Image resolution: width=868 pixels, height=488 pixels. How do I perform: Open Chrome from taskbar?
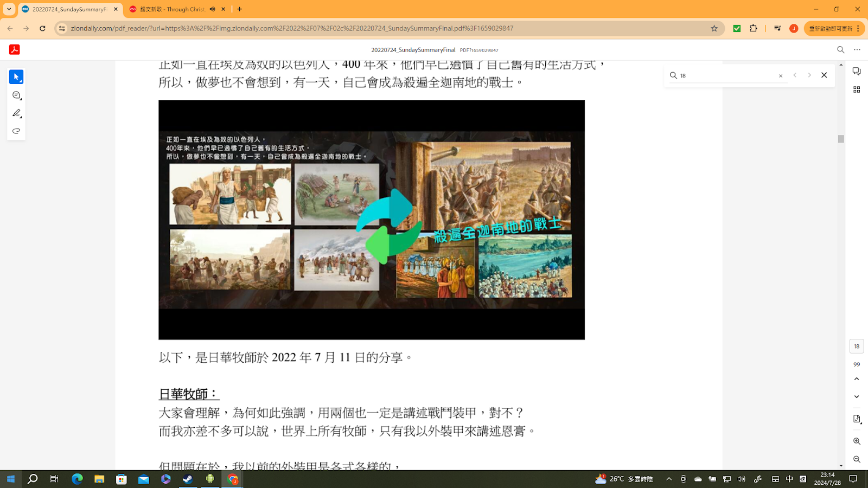pos(232,479)
